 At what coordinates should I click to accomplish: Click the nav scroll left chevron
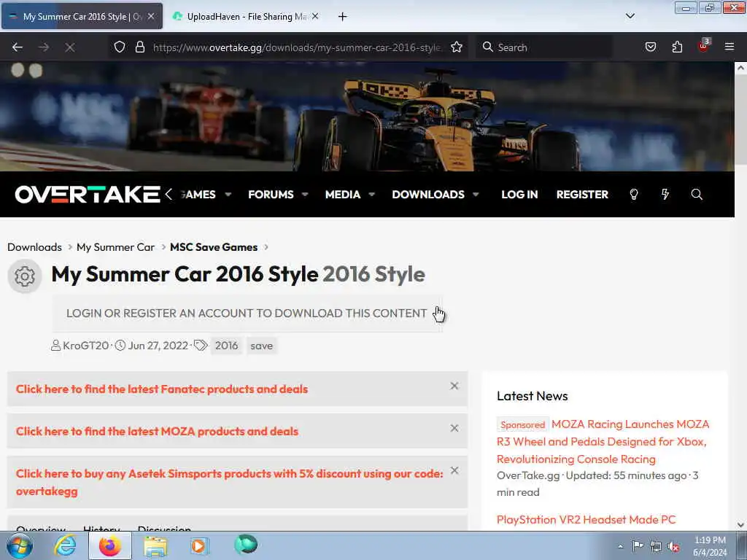tap(169, 194)
